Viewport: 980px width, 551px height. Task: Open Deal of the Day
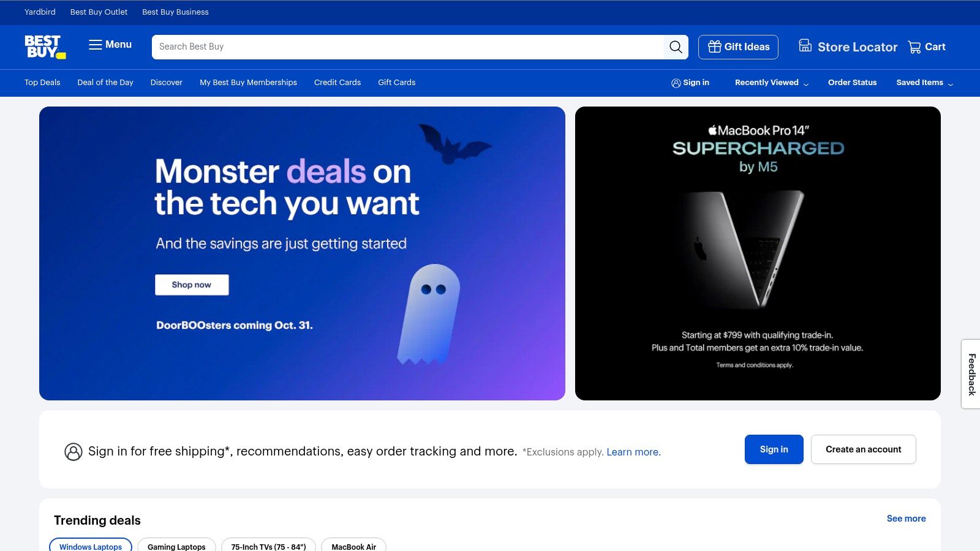coord(105,83)
